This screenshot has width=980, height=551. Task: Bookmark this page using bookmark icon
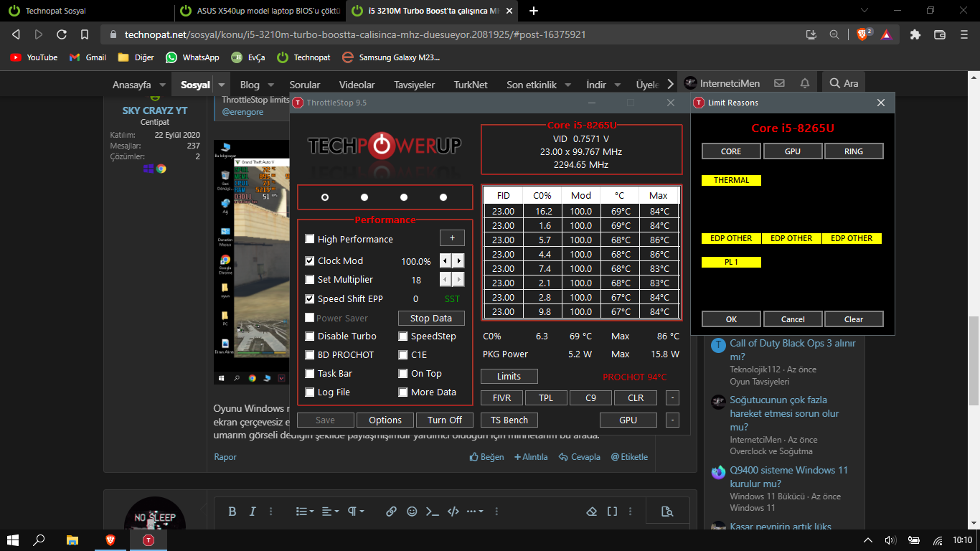(x=85, y=34)
